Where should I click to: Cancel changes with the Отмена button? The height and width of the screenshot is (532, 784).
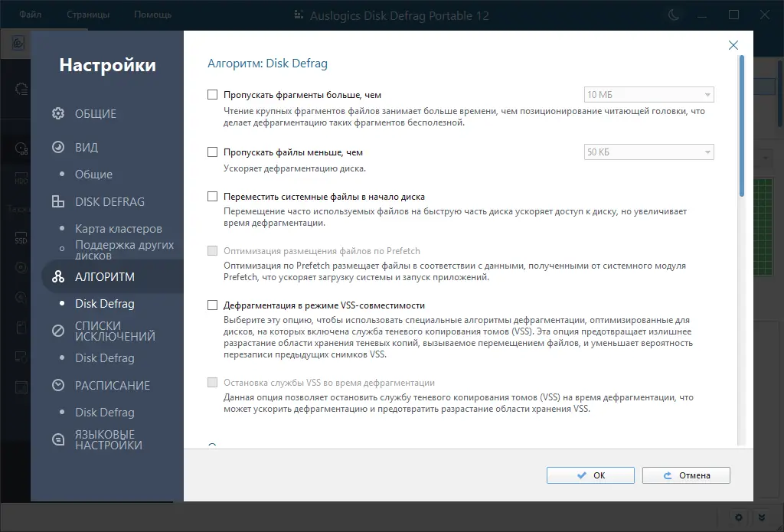pyautogui.click(x=686, y=475)
